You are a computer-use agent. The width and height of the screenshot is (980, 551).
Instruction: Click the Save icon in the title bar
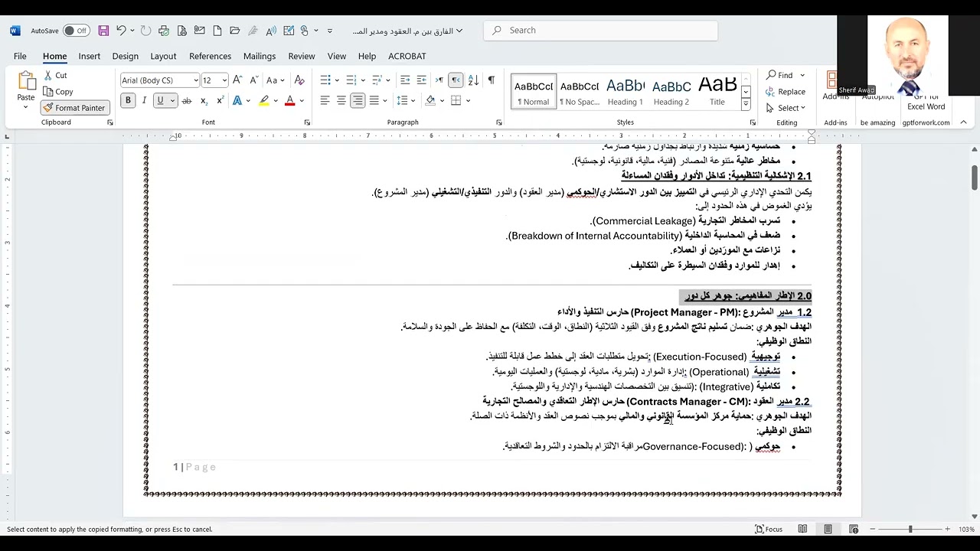tap(103, 31)
